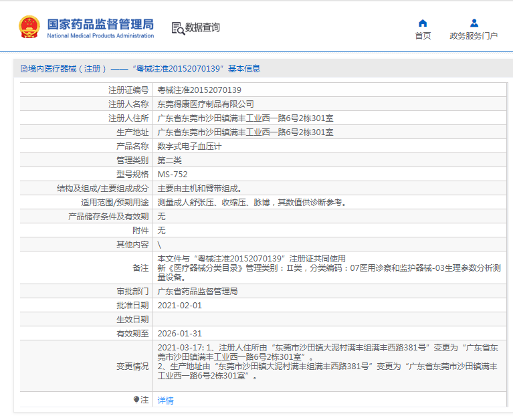Click the national emblem logo
Viewport: 513px width, 420px height.
(29, 27)
